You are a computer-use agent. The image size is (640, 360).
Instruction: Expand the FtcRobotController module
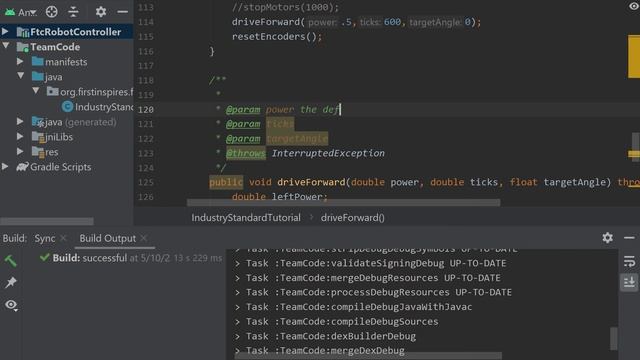point(5,31)
